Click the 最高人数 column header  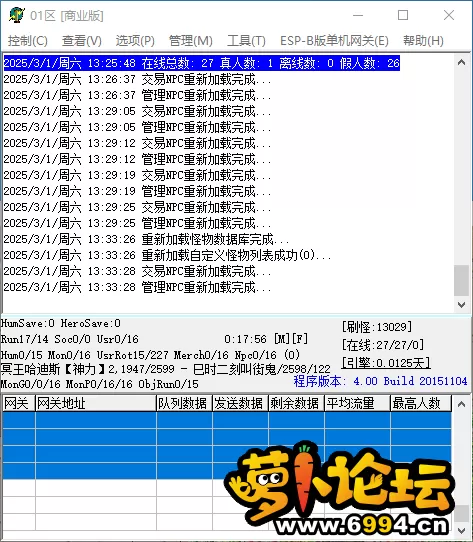(421, 403)
